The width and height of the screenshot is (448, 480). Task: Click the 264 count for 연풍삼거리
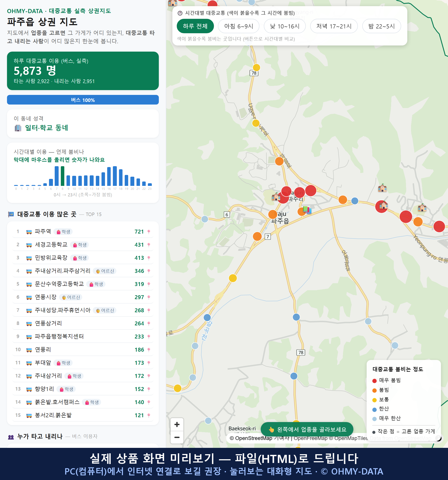click(139, 324)
